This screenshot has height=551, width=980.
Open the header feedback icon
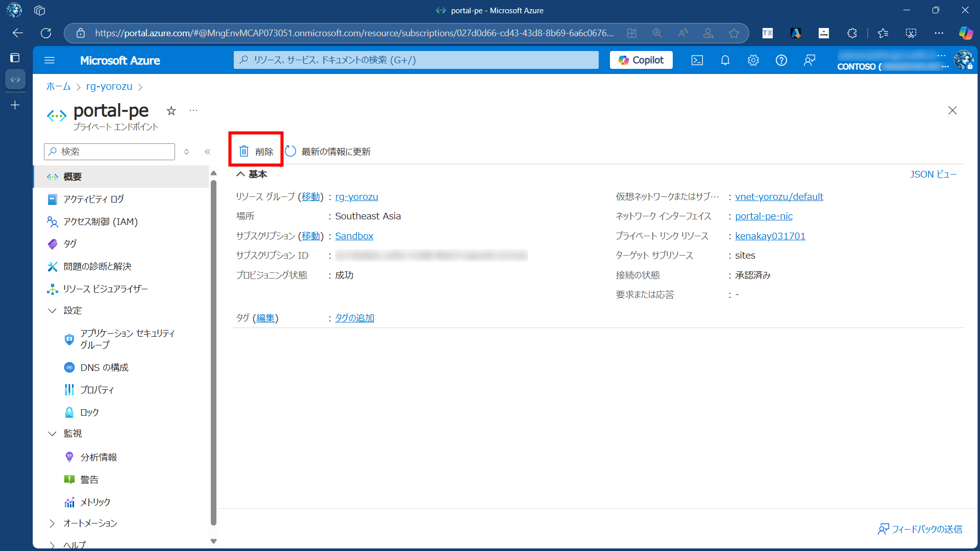[810, 60]
